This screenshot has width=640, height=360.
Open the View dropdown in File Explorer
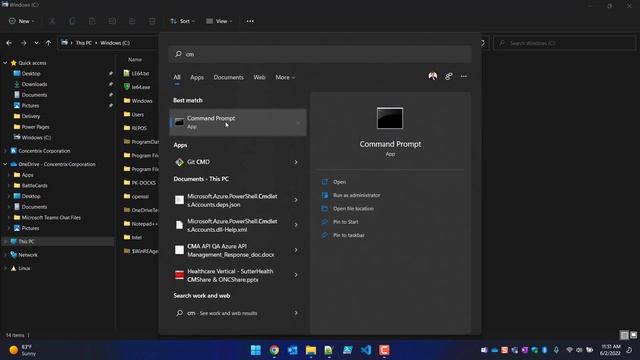click(x=219, y=21)
